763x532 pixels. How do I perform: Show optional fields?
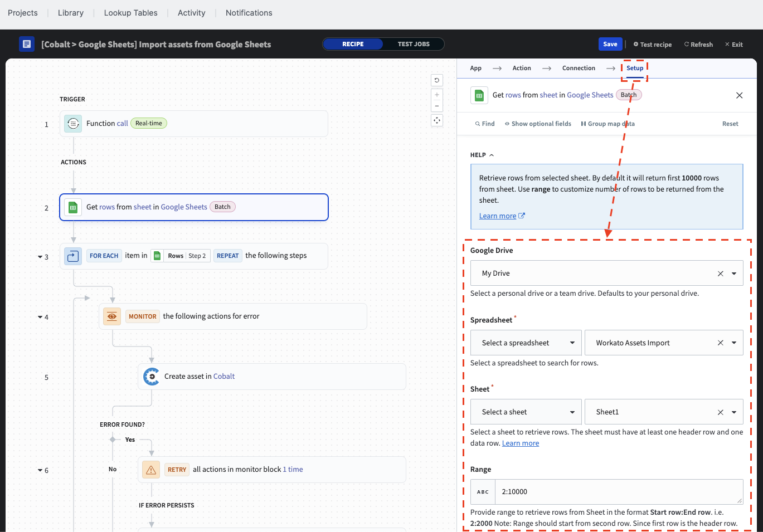[x=538, y=124]
